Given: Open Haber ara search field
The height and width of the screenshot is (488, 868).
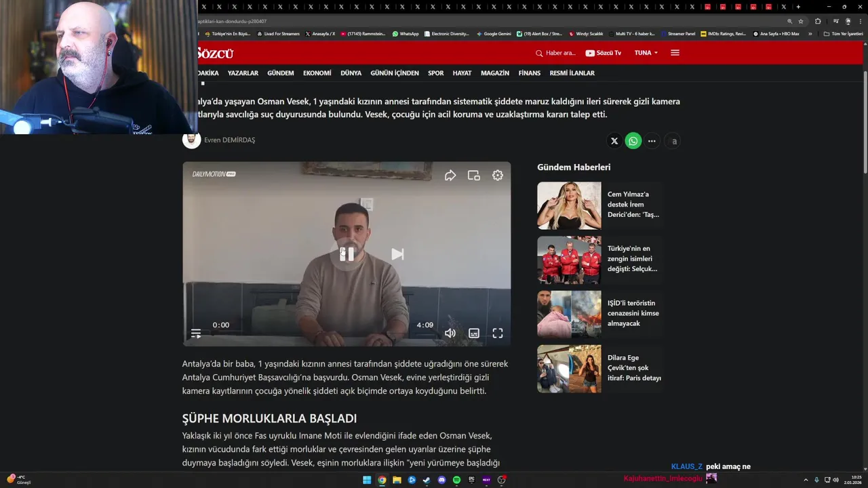Looking at the screenshot, I should [555, 53].
